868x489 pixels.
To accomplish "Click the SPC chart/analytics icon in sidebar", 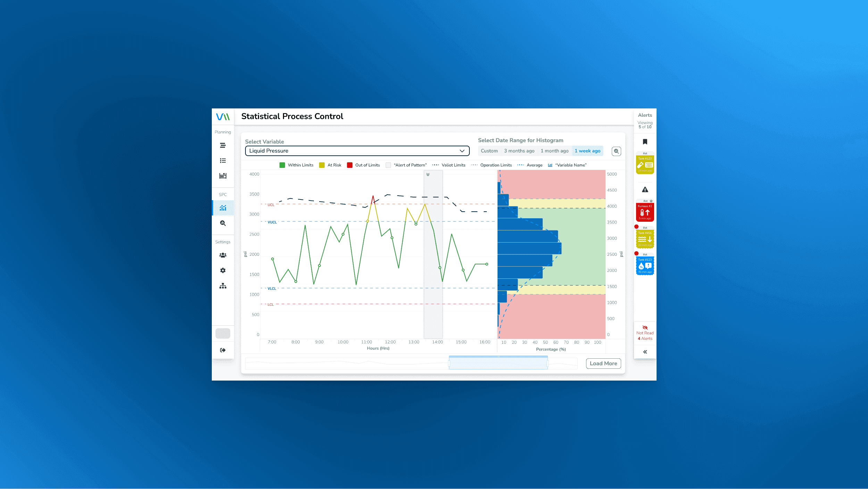I will click(x=222, y=207).
